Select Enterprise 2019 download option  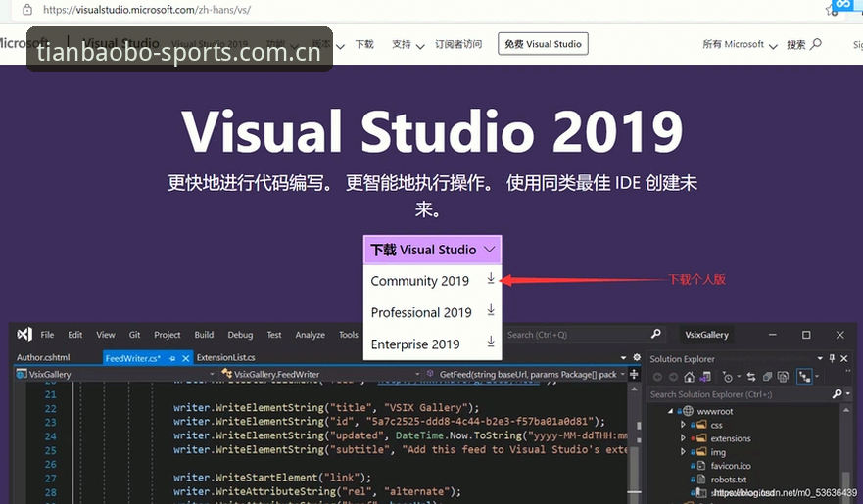click(432, 344)
